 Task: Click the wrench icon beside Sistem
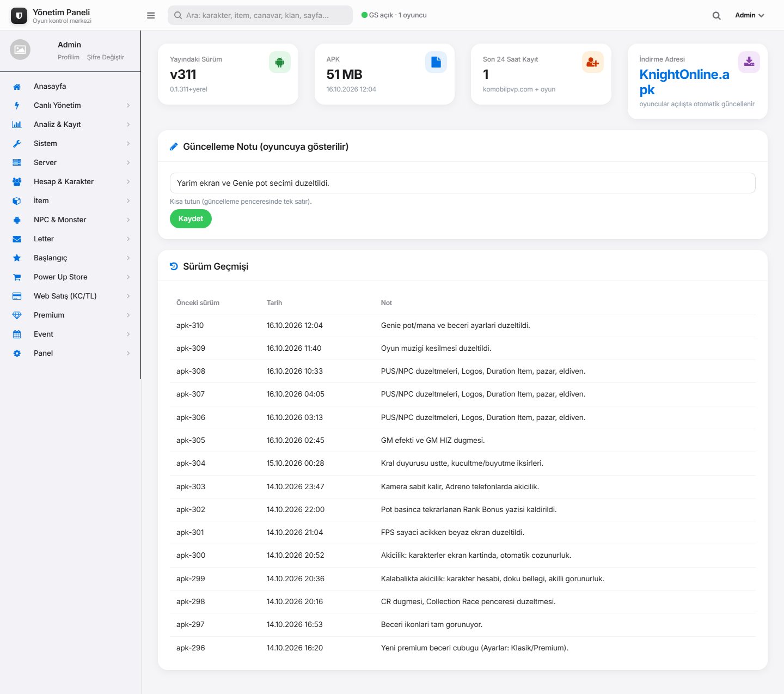[17, 144]
